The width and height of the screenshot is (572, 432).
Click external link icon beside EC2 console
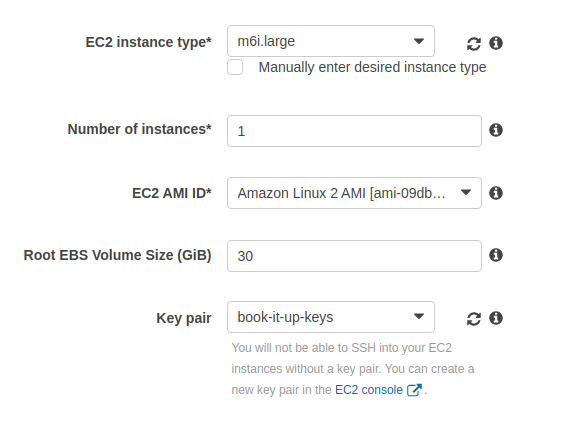click(x=414, y=390)
